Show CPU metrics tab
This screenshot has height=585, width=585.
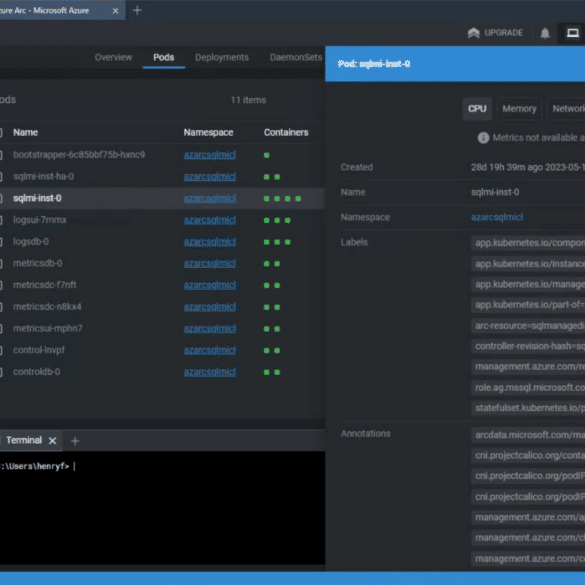coord(477,109)
